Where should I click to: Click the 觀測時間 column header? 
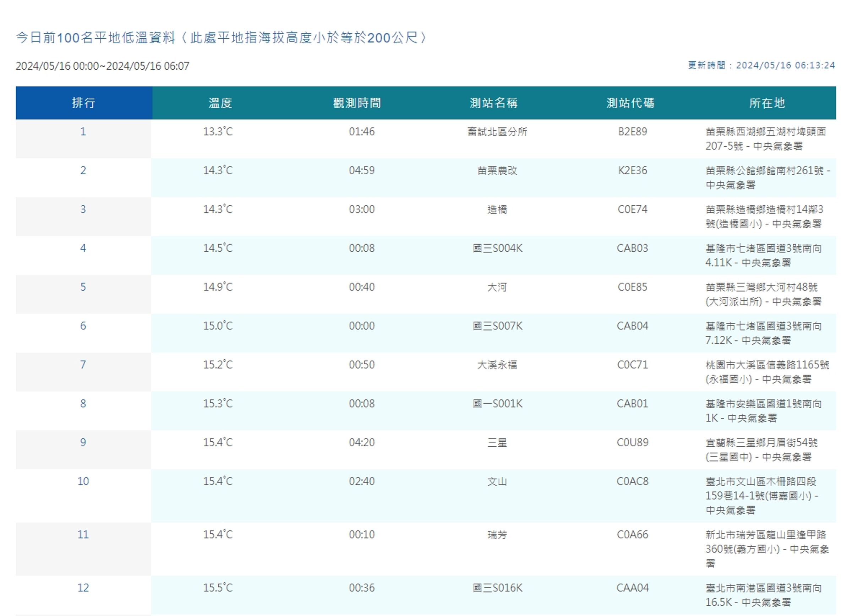[x=357, y=103]
